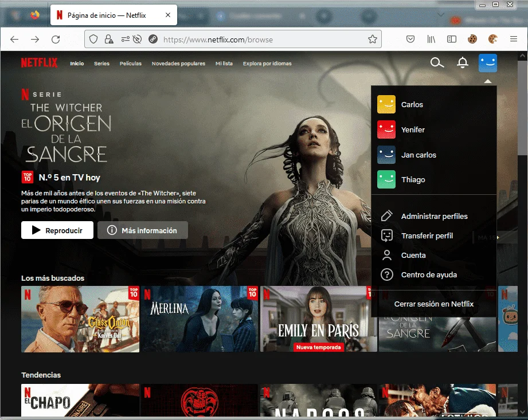This screenshot has width=528, height=420.
Task: Choose Transferir perfil menu entry
Action: (x=427, y=235)
